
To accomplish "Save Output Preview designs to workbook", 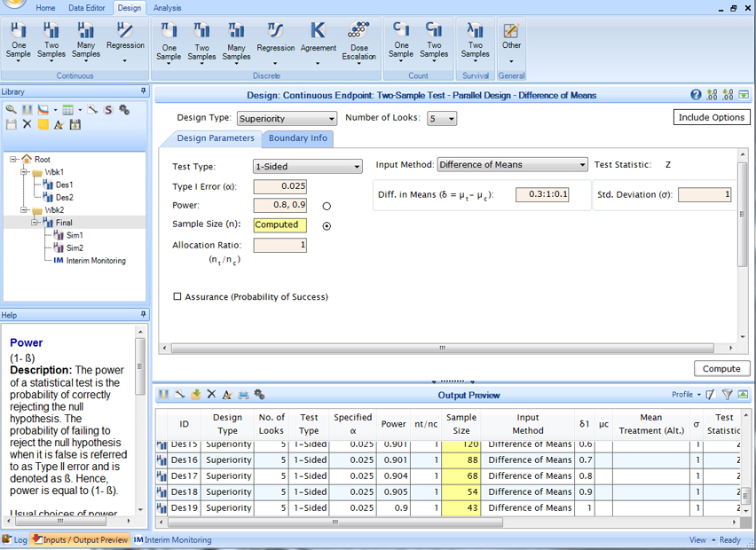I will (195, 394).
